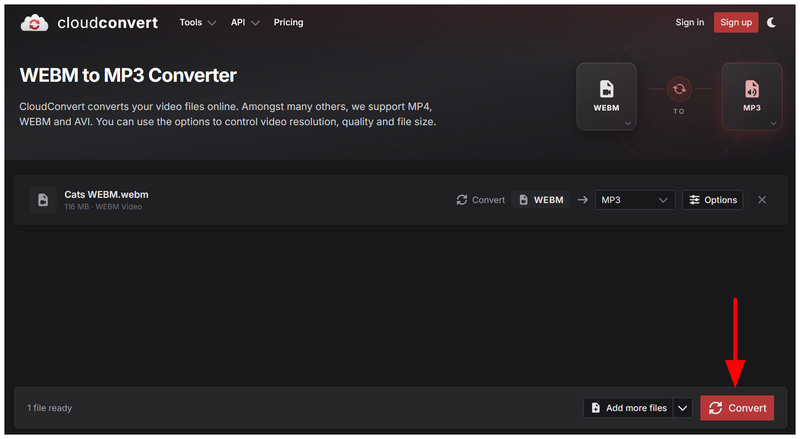
Task: Remove Cats WEBM.webm with the X icon
Action: (762, 200)
